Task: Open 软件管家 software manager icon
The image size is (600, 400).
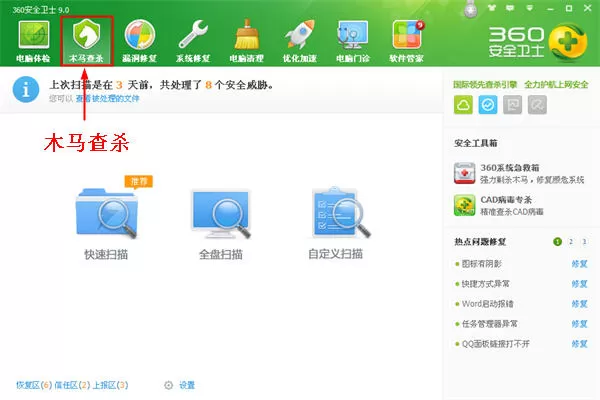Action: tap(407, 35)
